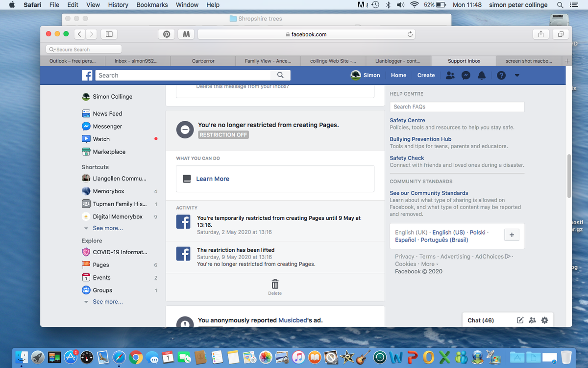Viewport: 588px width, 368px height.
Task: Click the Gmail M button in Safari toolbar
Action: 186,34
